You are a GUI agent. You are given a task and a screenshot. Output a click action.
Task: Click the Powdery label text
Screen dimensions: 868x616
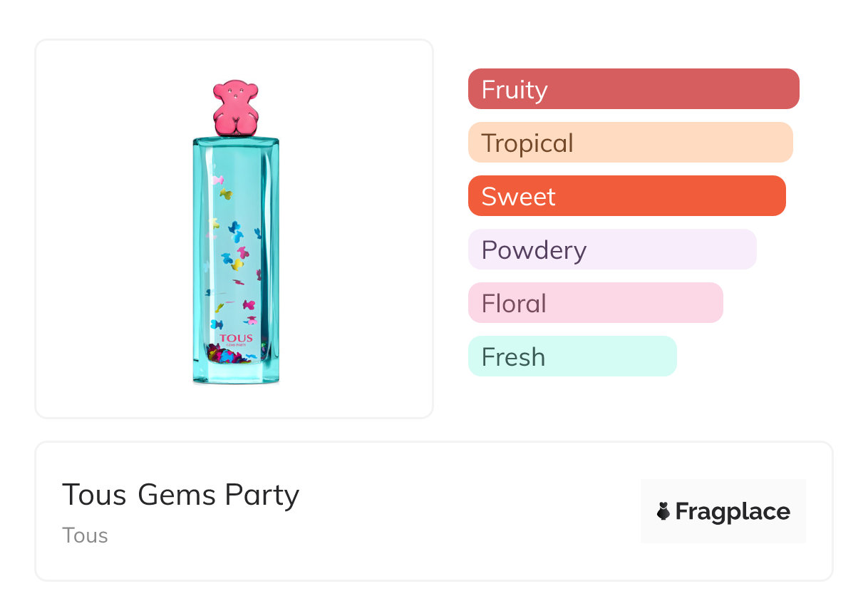534,250
